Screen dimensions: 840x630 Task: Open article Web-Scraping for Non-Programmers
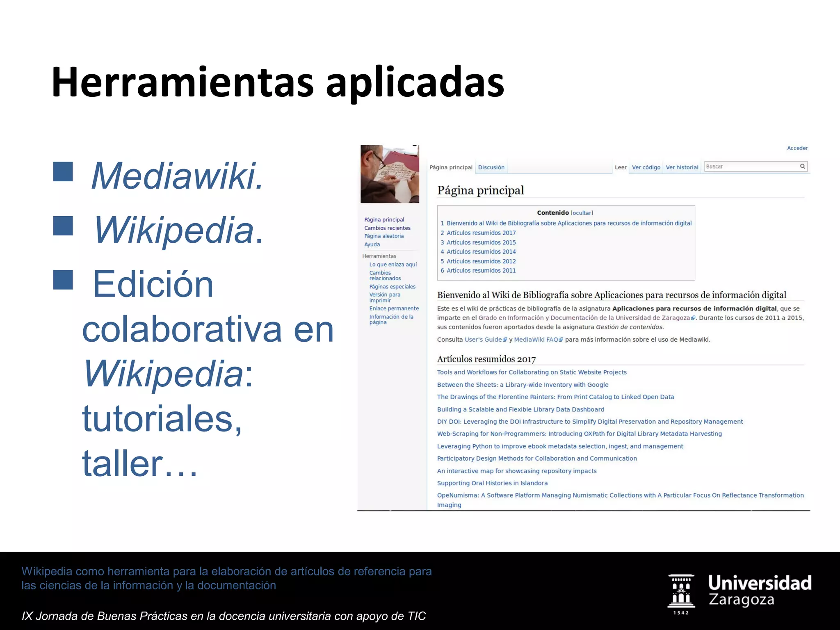pyautogui.click(x=579, y=434)
